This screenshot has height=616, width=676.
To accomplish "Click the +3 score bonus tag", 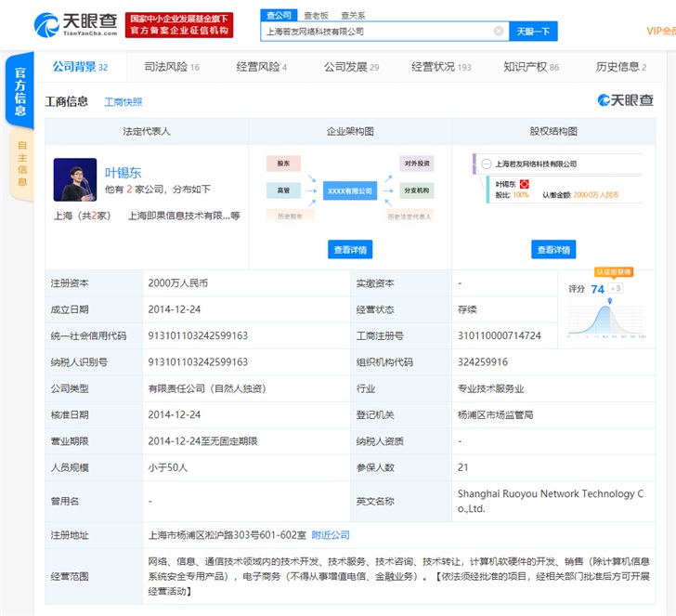I will (616, 288).
